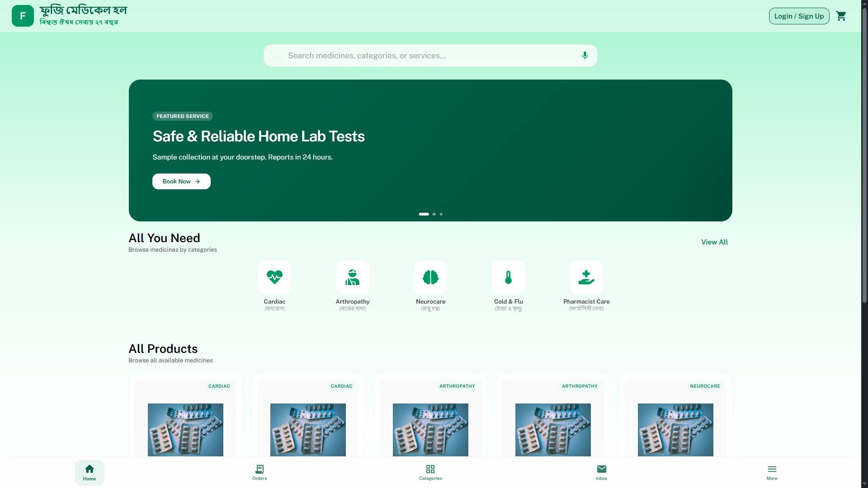This screenshot has width=868, height=488.
Task: Open the Arthropathy category icon
Action: click(353, 277)
